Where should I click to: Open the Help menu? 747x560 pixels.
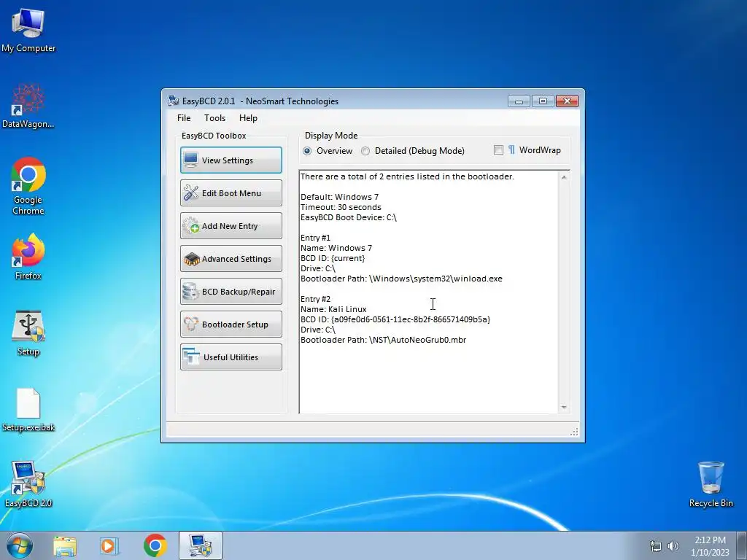pyautogui.click(x=248, y=118)
